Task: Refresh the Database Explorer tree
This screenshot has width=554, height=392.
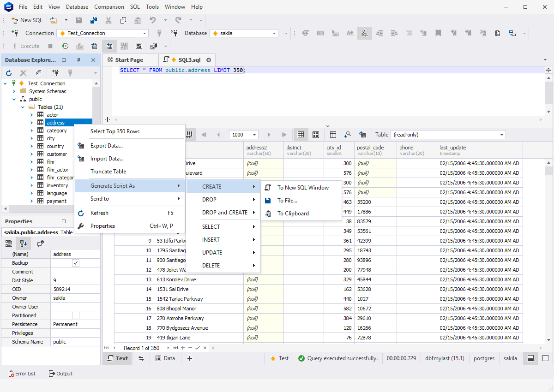Action: pos(9,73)
